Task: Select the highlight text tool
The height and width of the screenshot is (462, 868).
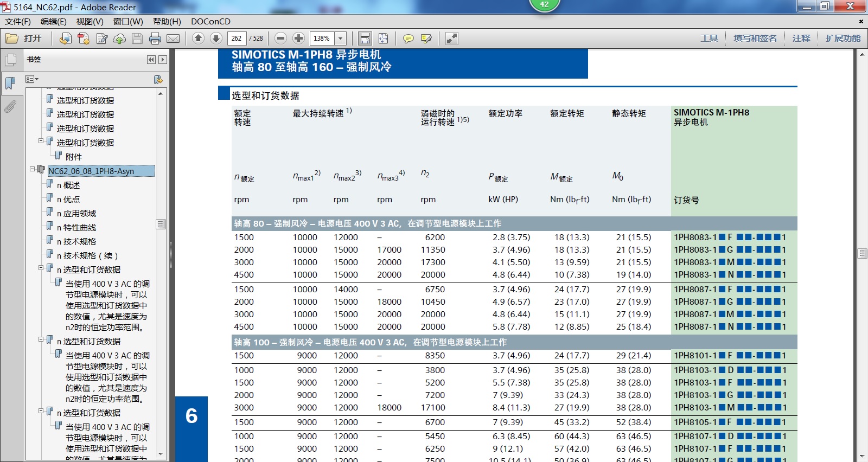Action: coord(426,39)
